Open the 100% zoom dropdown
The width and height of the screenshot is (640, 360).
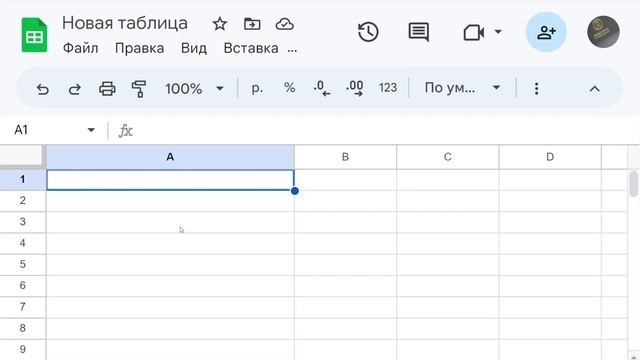click(x=194, y=88)
